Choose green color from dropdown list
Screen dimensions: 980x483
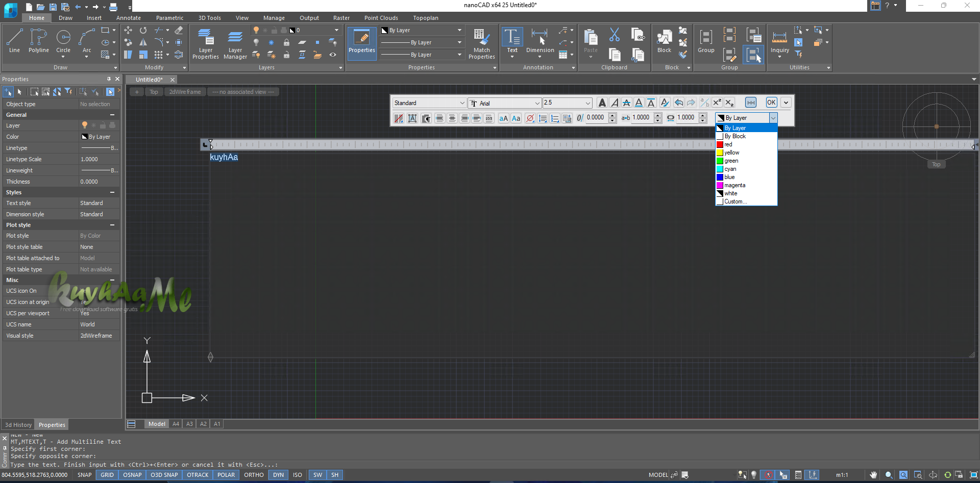[746, 161]
